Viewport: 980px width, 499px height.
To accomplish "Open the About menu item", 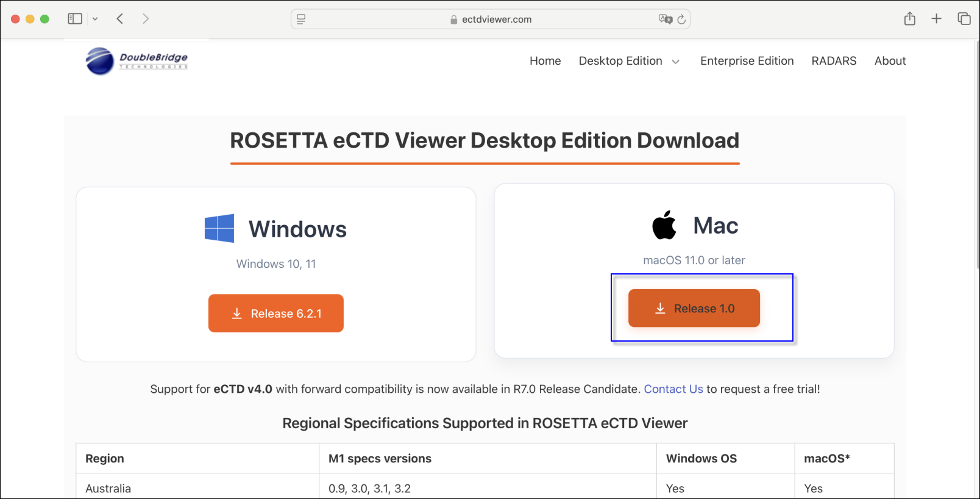I will [890, 61].
